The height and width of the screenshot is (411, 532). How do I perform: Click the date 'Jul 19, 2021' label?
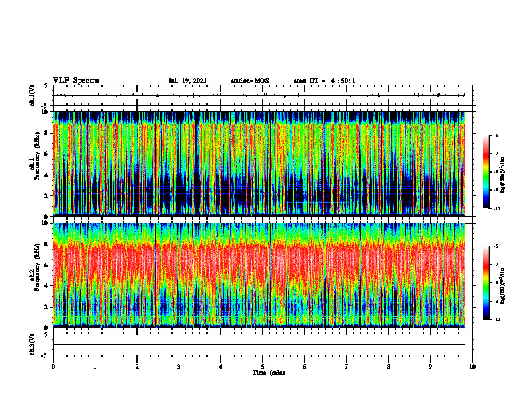(187, 81)
